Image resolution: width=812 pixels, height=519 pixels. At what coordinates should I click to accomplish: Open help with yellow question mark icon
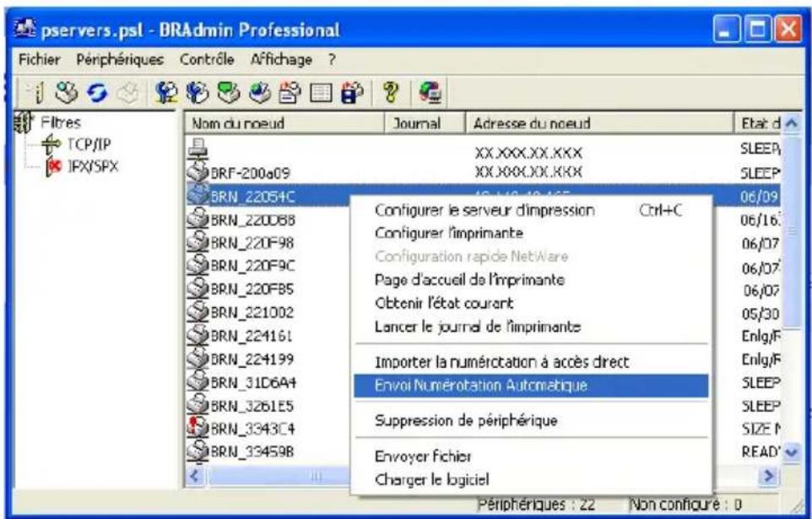pos(391,93)
